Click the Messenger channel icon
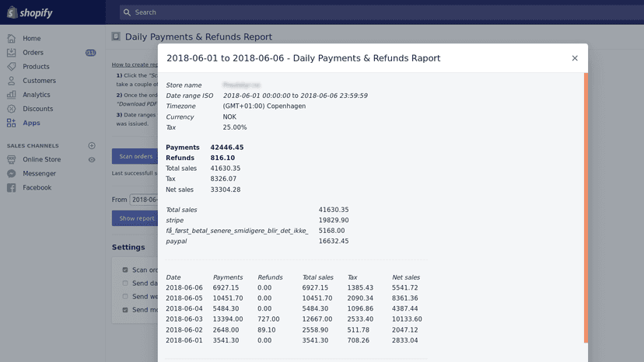The height and width of the screenshot is (362, 644). tap(12, 173)
